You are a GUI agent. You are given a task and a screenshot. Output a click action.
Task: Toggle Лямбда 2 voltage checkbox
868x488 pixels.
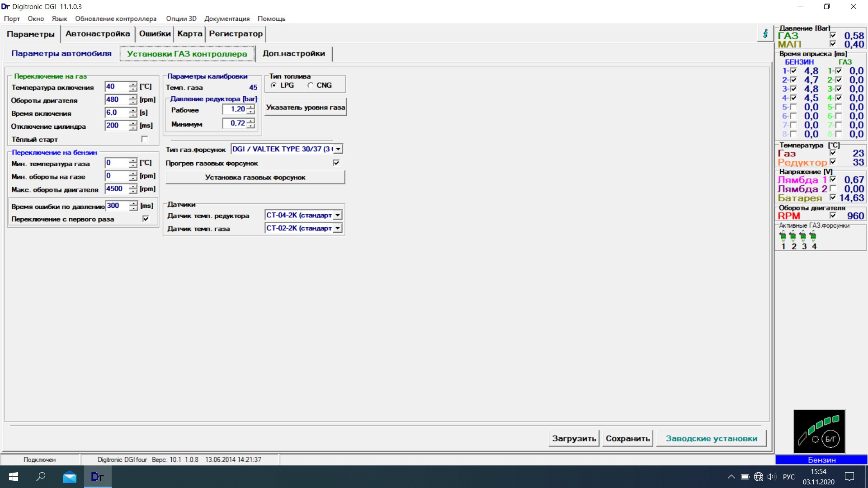pyautogui.click(x=833, y=188)
